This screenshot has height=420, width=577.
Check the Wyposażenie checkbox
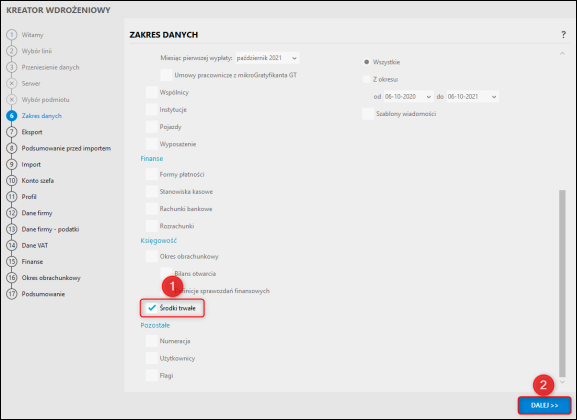tap(152, 144)
